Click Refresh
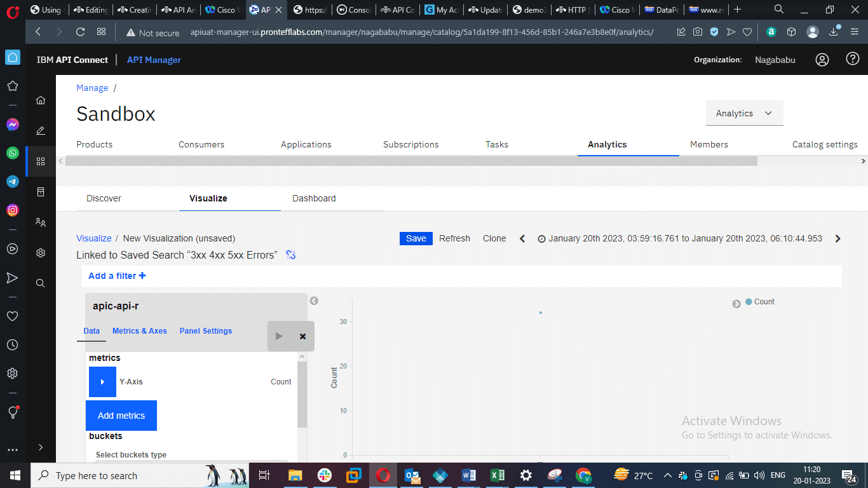 click(x=454, y=238)
